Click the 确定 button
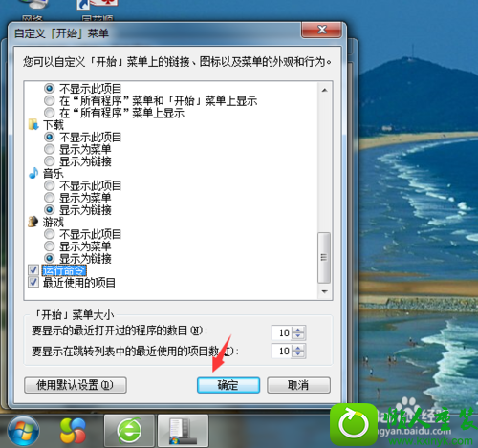The image size is (478, 448). click(228, 385)
